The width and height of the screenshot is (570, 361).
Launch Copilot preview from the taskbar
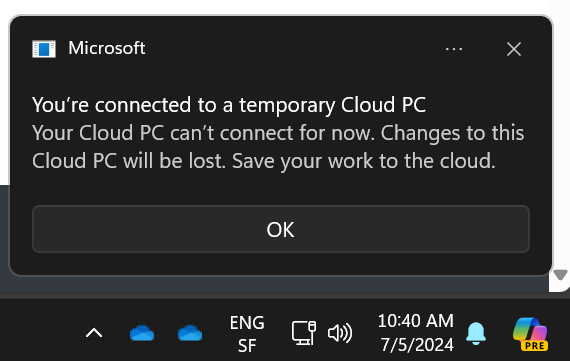point(530,334)
